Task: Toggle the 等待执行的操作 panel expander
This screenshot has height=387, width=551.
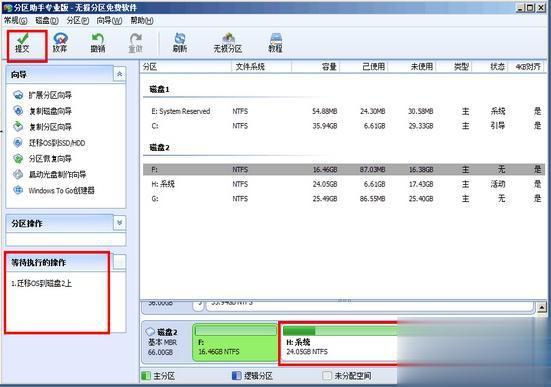Action: point(119,262)
